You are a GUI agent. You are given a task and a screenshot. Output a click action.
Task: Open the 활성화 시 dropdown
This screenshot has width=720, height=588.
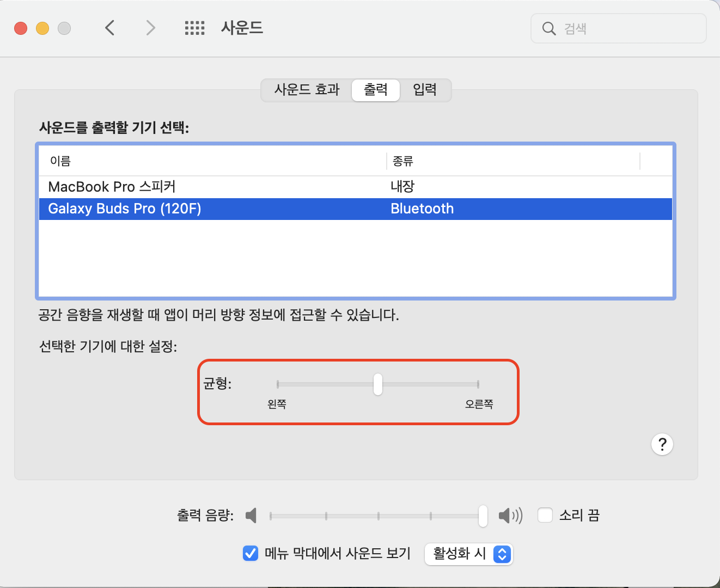point(468,554)
